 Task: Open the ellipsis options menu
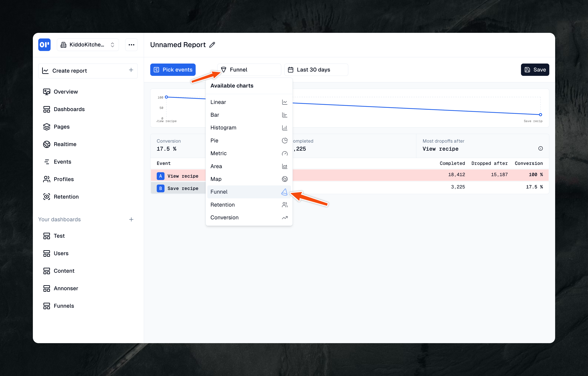(131, 45)
